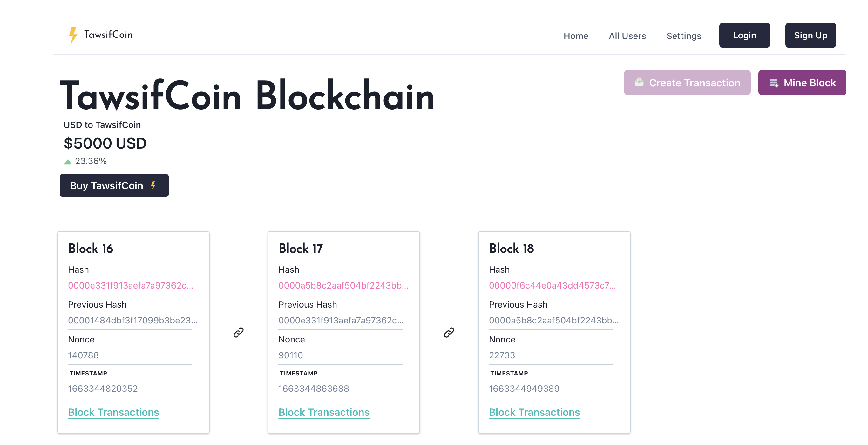
Task: Click the Login button
Action: (x=744, y=35)
